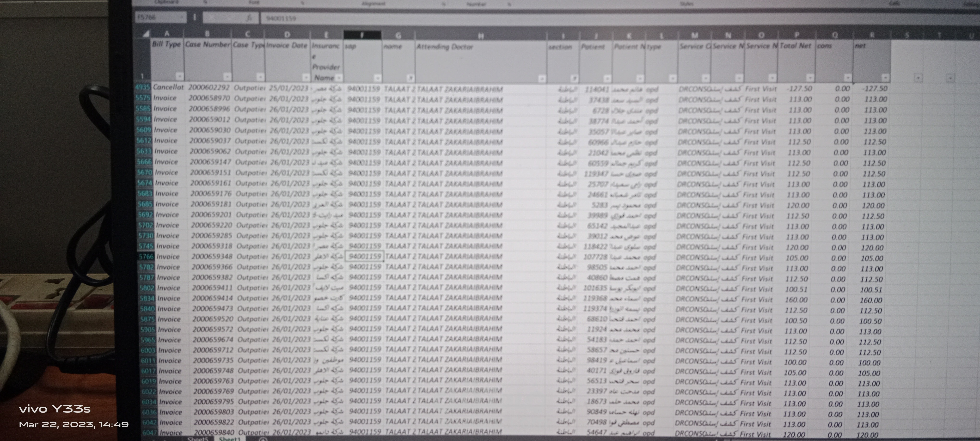Screen dimensions: 980x441
Task: Open the type column filter dropdown
Action: [x=672, y=78]
